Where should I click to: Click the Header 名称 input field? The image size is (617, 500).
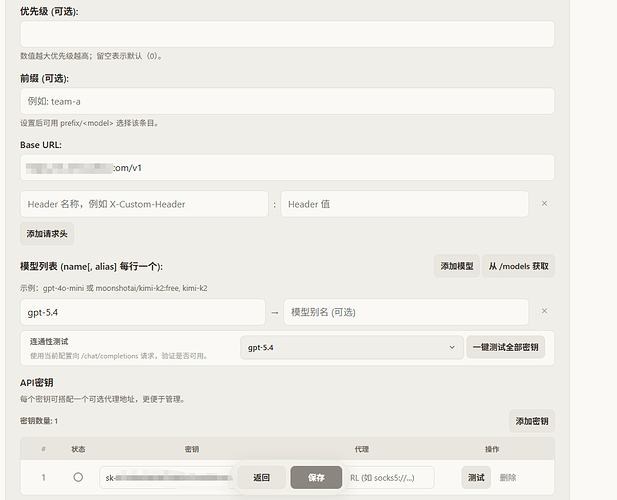(x=144, y=204)
